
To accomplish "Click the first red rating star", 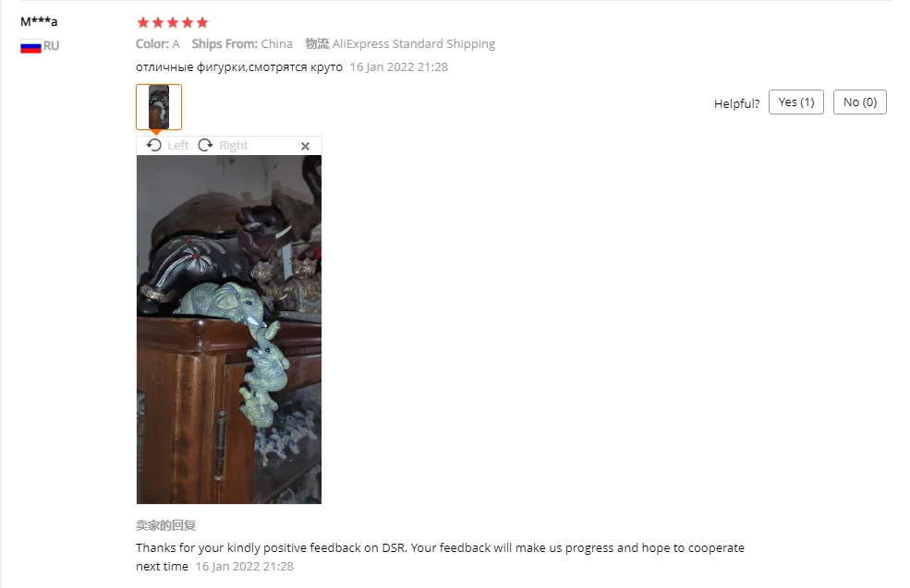I will coord(143,22).
